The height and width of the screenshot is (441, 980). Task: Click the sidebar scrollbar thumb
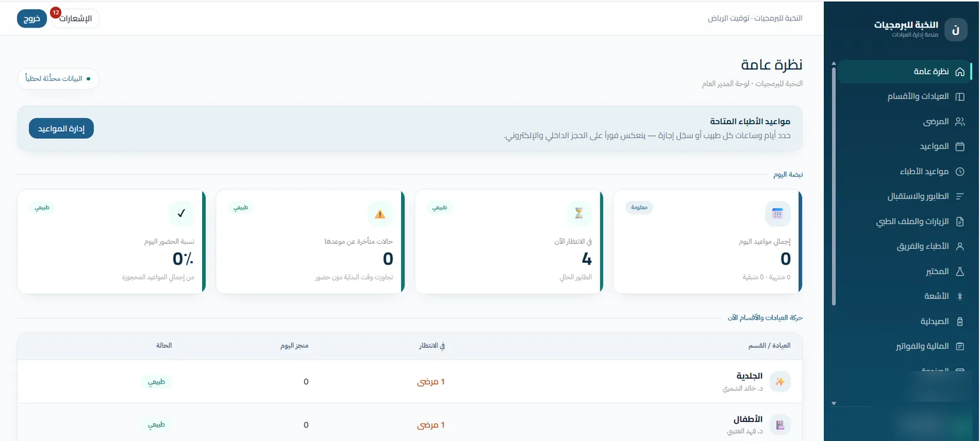point(834,186)
